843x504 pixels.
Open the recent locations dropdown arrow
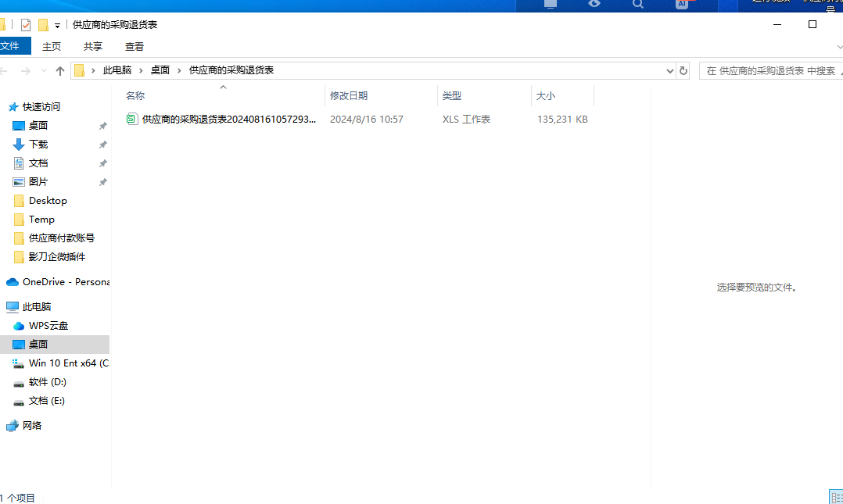point(44,70)
